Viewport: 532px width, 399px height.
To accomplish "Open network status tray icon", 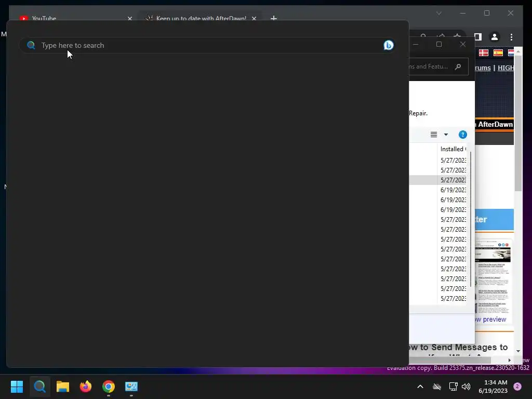I will point(453,387).
